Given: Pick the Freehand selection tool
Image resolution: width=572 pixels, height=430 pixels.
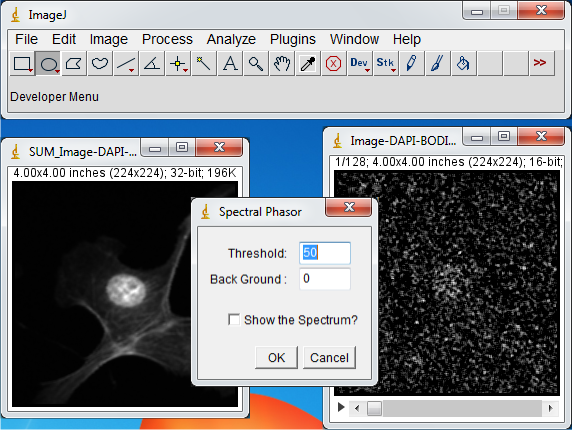Looking at the screenshot, I should (100, 64).
